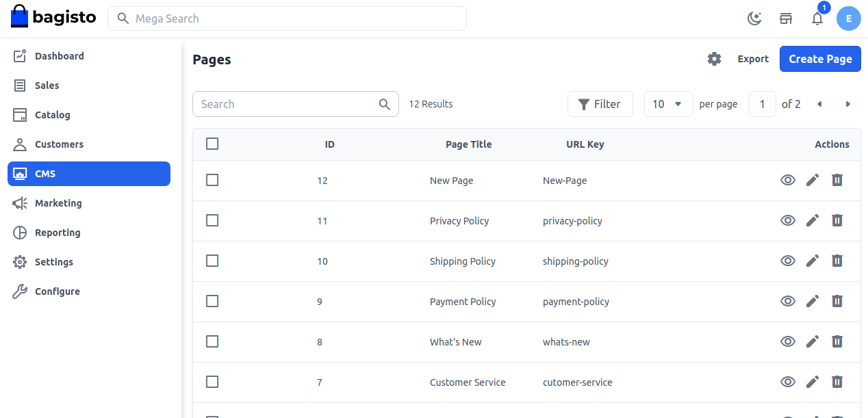Edit the New Page entry with pencil icon

coord(813,180)
